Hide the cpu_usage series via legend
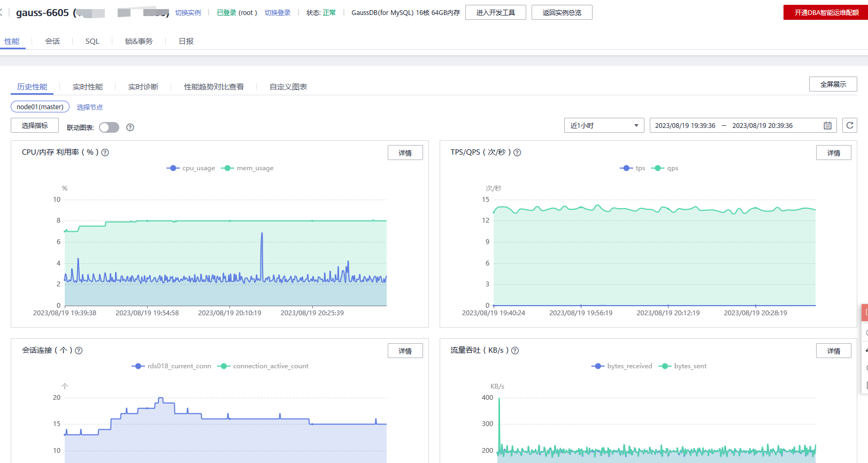The height and width of the screenshot is (463, 868). [191, 168]
